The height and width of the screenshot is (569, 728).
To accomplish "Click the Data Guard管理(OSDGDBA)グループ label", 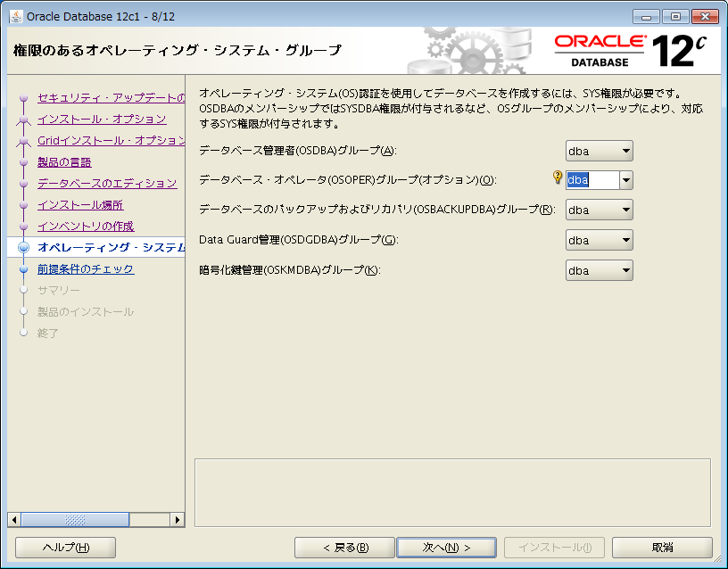I will [x=299, y=240].
